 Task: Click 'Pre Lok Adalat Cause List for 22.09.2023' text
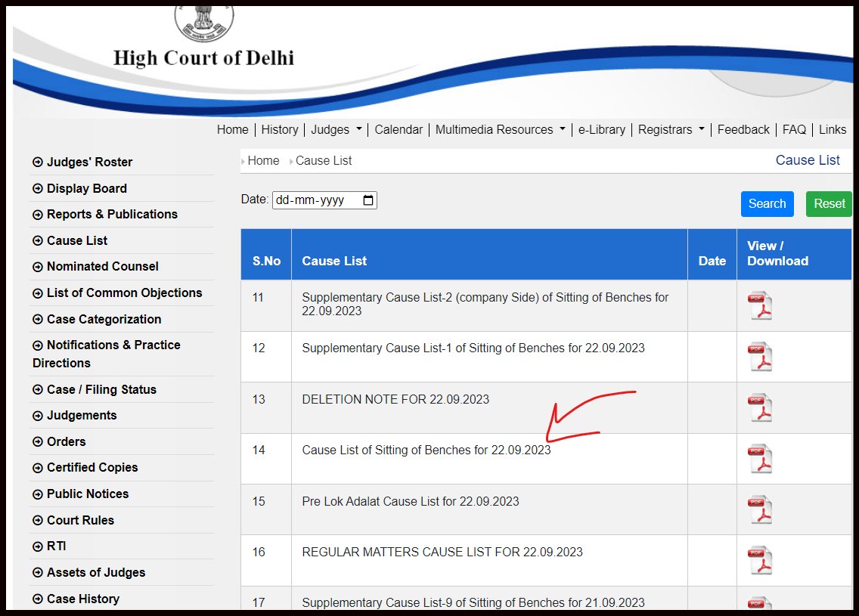tap(411, 502)
